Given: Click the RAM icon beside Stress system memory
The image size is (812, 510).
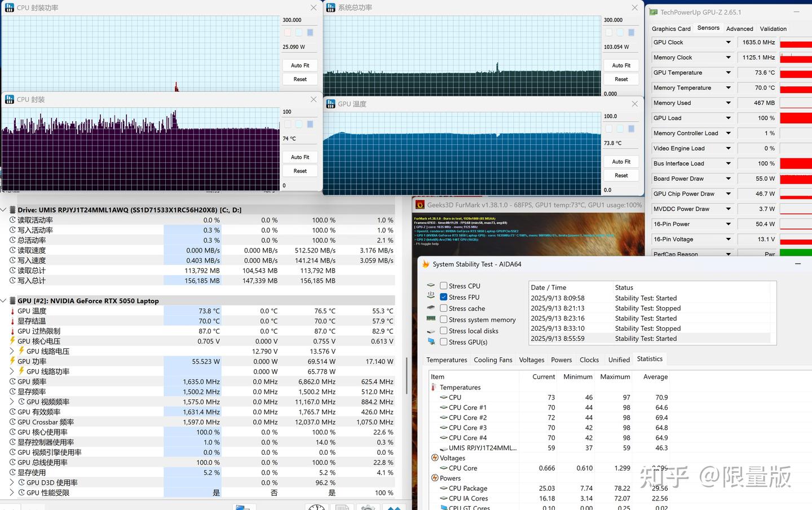Looking at the screenshot, I should 431,320.
